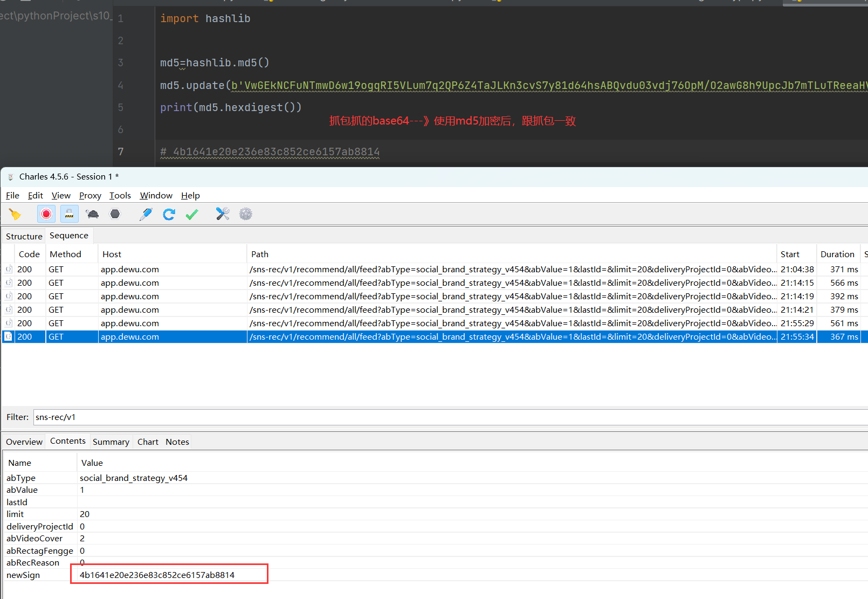Viewport: 868px width, 599px height.
Task: Open the Settings gear icon
Action: click(x=246, y=215)
